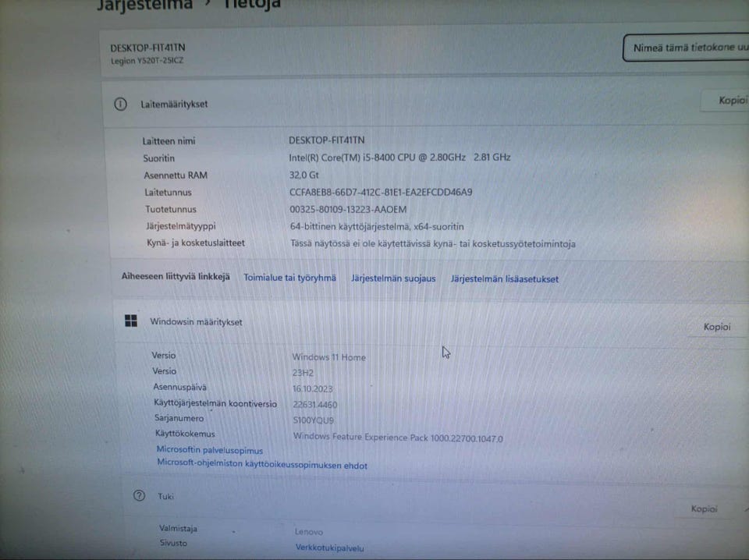Click the Laitetunnus label
749x560 pixels.
point(169,193)
